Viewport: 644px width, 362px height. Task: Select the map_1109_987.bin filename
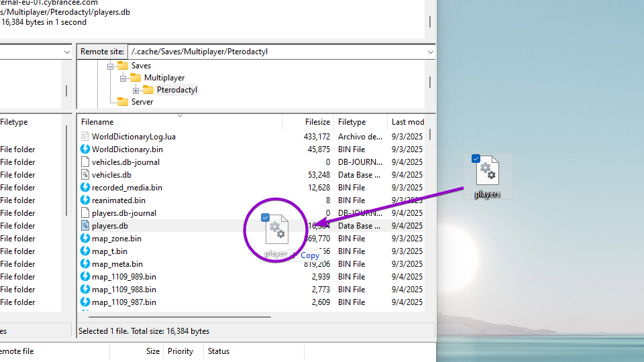(x=124, y=302)
